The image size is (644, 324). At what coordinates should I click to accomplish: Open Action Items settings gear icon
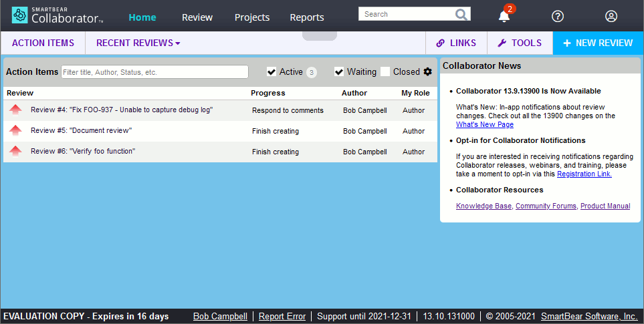click(x=428, y=71)
